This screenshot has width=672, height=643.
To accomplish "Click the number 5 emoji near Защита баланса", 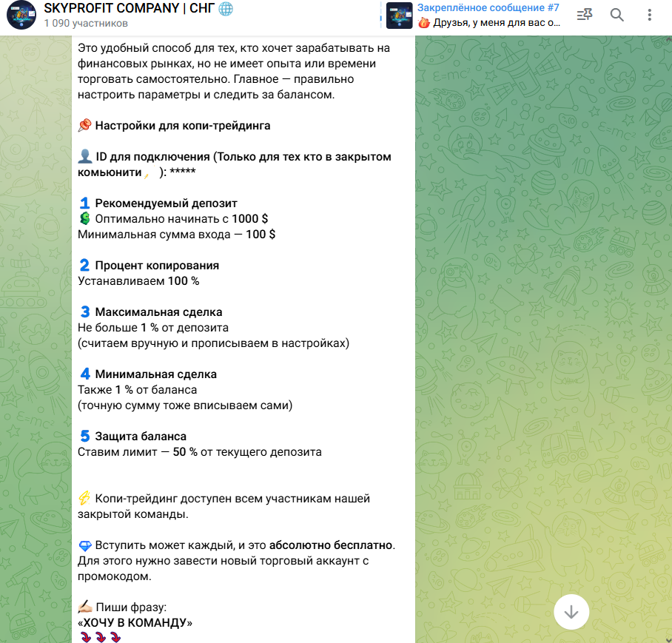I will pos(85,436).
